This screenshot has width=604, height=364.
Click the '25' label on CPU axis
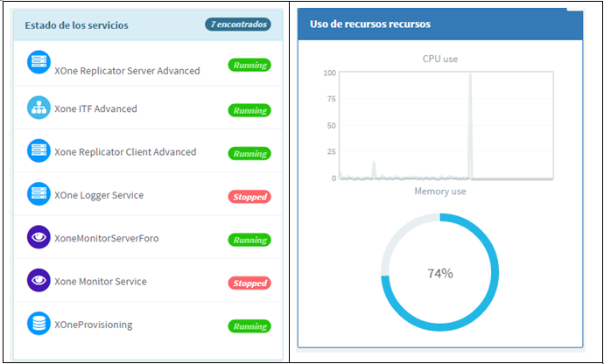[x=332, y=151]
